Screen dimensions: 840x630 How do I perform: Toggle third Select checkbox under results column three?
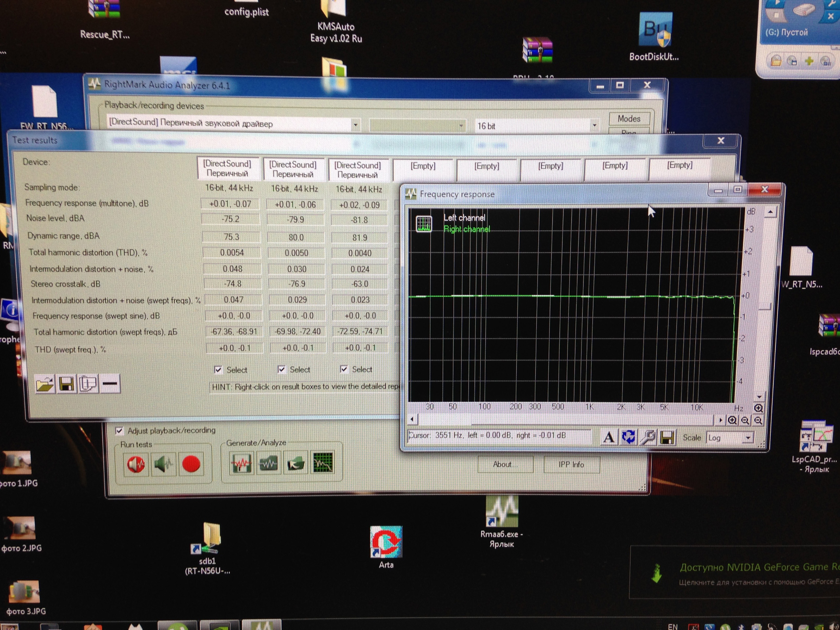tap(344, 369)
